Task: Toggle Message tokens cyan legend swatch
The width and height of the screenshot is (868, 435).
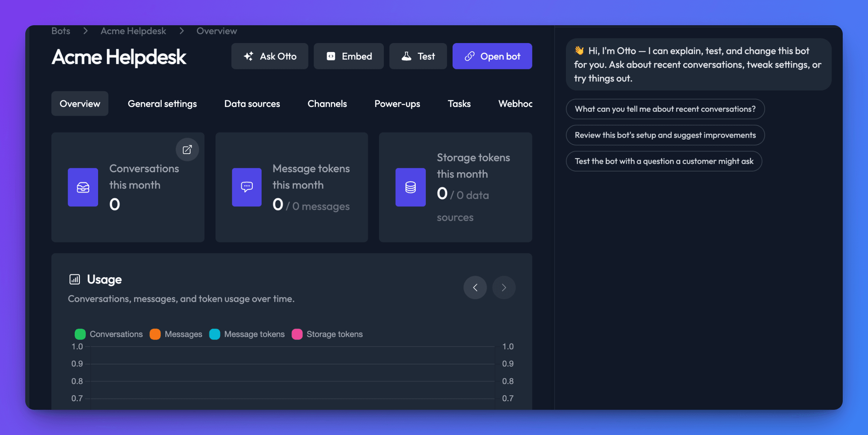Action: [x=215, y=334]
